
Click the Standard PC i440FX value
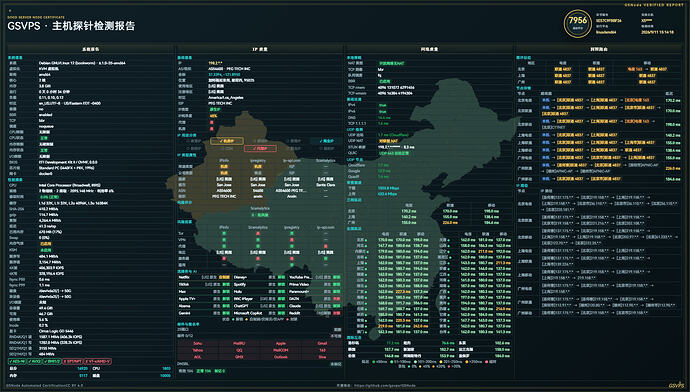point(65,168)
